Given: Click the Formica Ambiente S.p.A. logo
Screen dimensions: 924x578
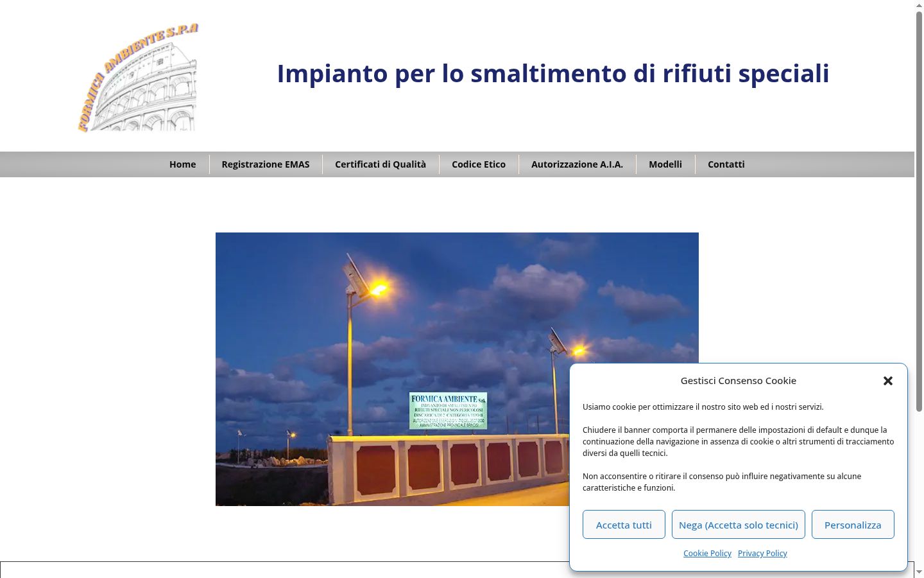Looking at the screenshot, I should click(138, 77).
